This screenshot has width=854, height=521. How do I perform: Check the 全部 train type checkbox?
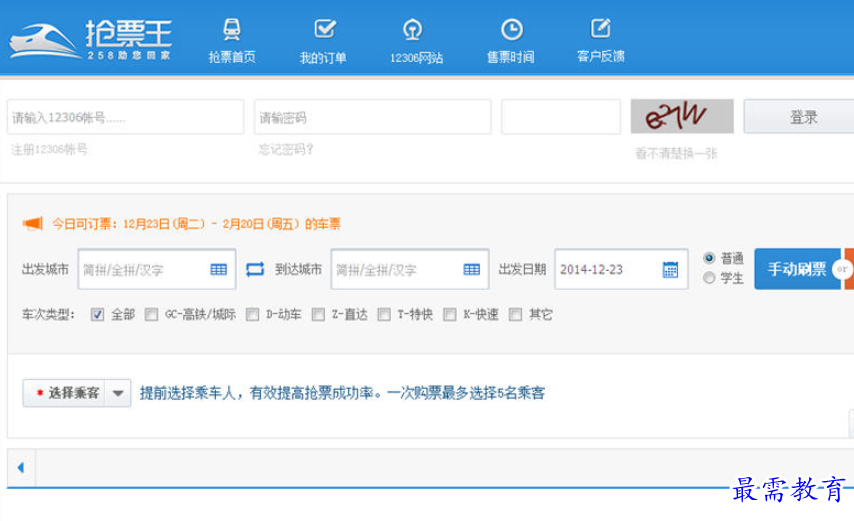coord(97,315)
